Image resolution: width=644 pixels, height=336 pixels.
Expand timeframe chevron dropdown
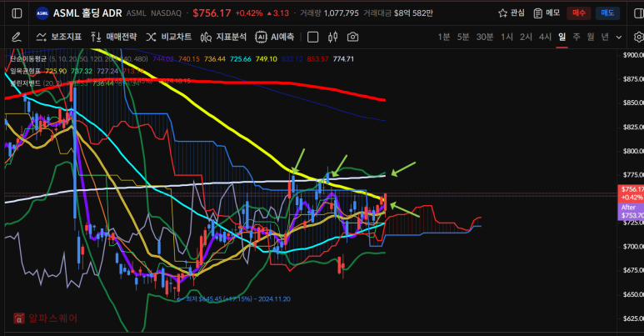619,37
